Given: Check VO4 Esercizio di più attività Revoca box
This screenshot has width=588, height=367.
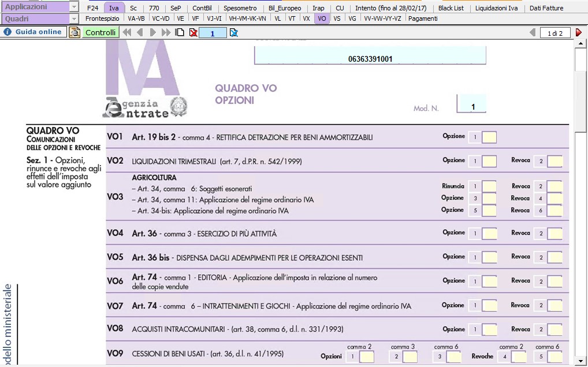Looking at the screenshot, I should click(554, 234).
